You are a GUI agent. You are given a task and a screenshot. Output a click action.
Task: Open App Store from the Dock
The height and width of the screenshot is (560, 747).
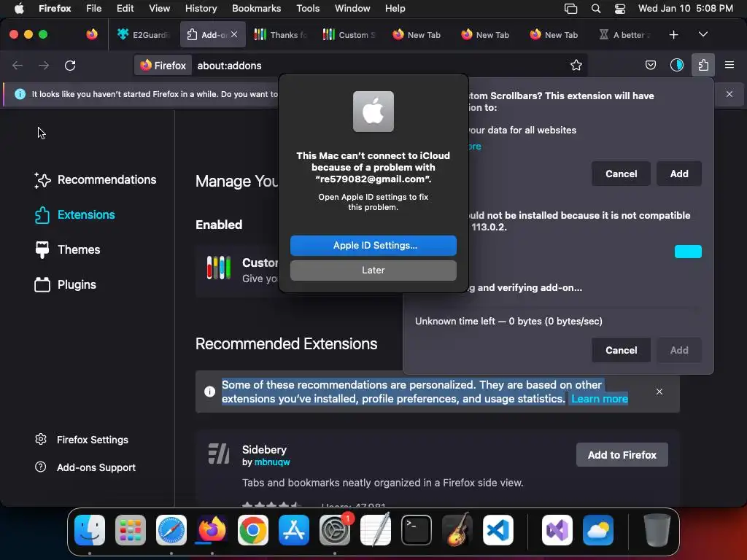coord(294,530)
